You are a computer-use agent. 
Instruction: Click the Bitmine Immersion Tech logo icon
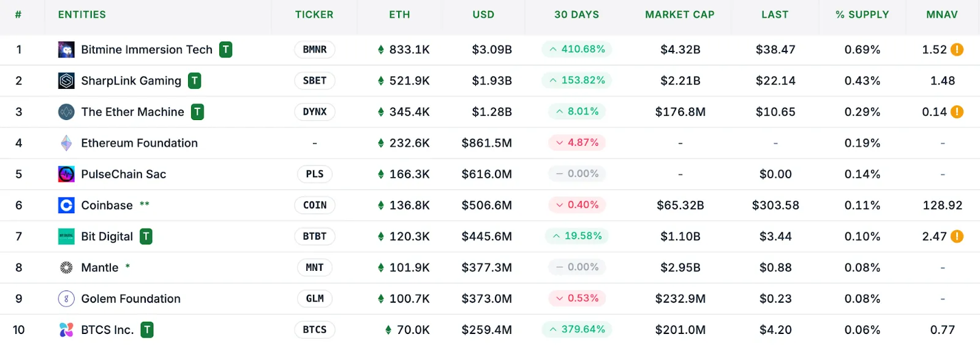(x=66, y=50)
